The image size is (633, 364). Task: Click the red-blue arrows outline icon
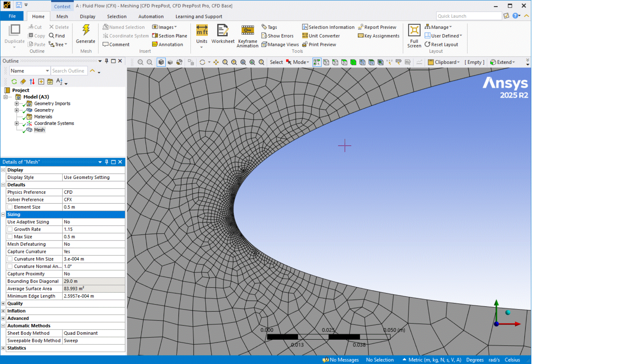pyautogui.click(x=32, y=82)
